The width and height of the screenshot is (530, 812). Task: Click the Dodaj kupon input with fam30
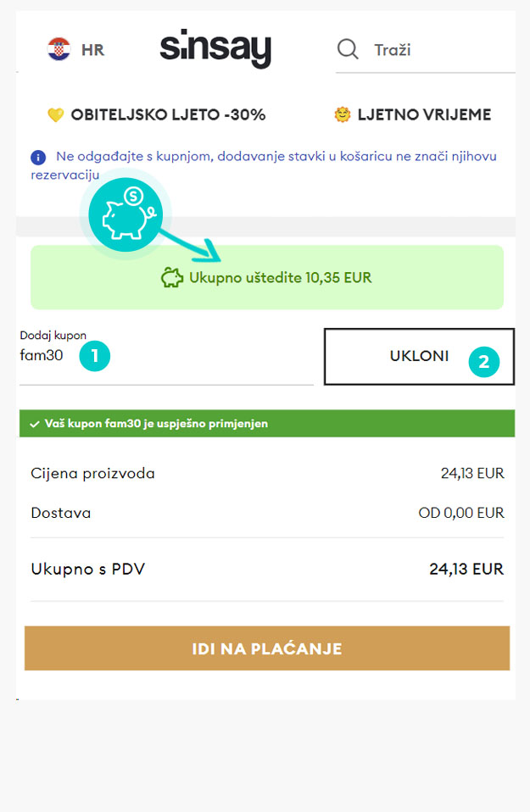coord(166,356)
